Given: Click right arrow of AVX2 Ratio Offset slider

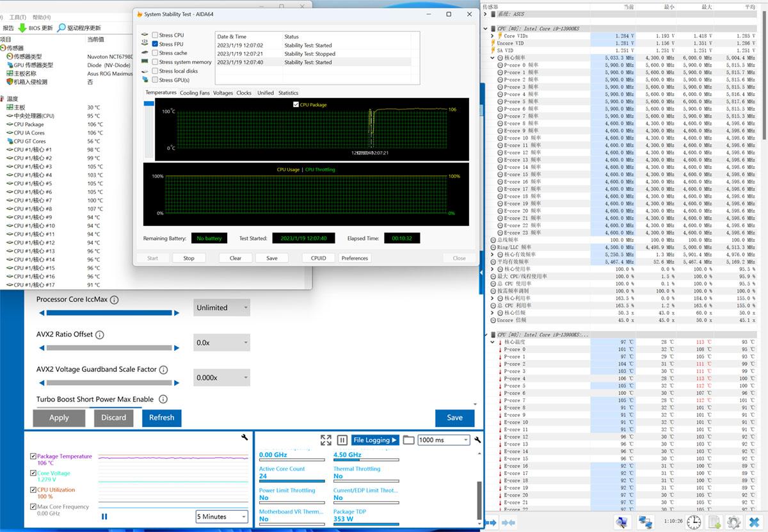Looking at the screenshot, I should [177, 348].
